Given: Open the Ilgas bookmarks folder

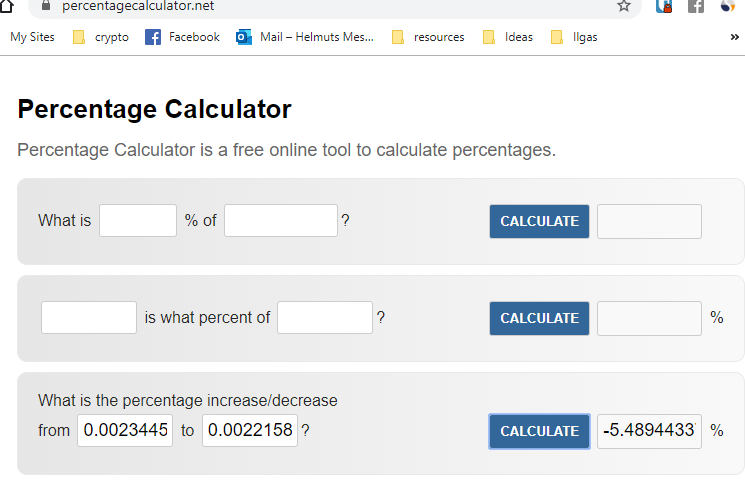Looking at the screenshot, I should click(575, 37).
